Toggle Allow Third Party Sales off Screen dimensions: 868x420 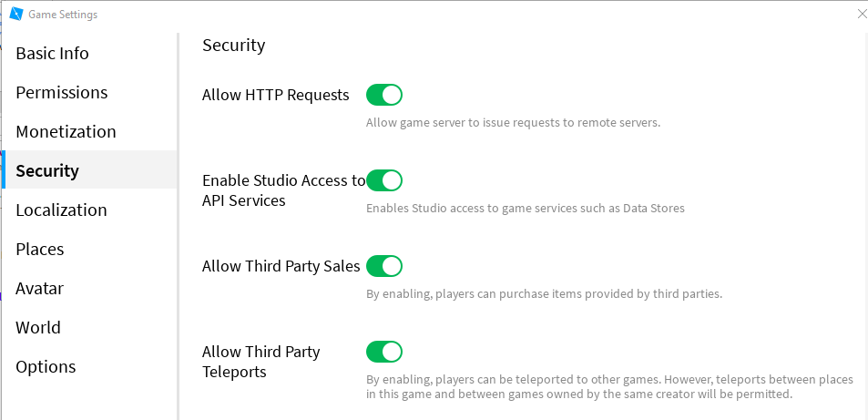click(383, 266)
